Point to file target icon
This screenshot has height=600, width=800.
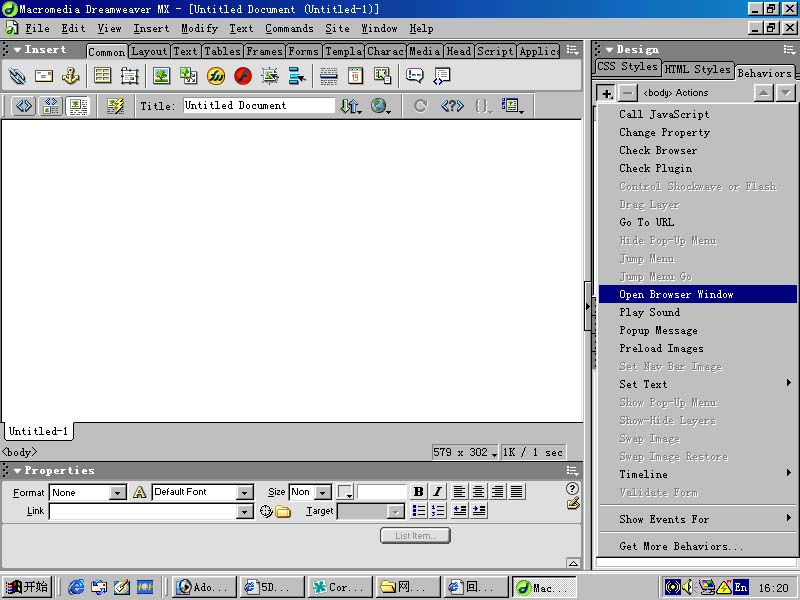tap(266, 511)
